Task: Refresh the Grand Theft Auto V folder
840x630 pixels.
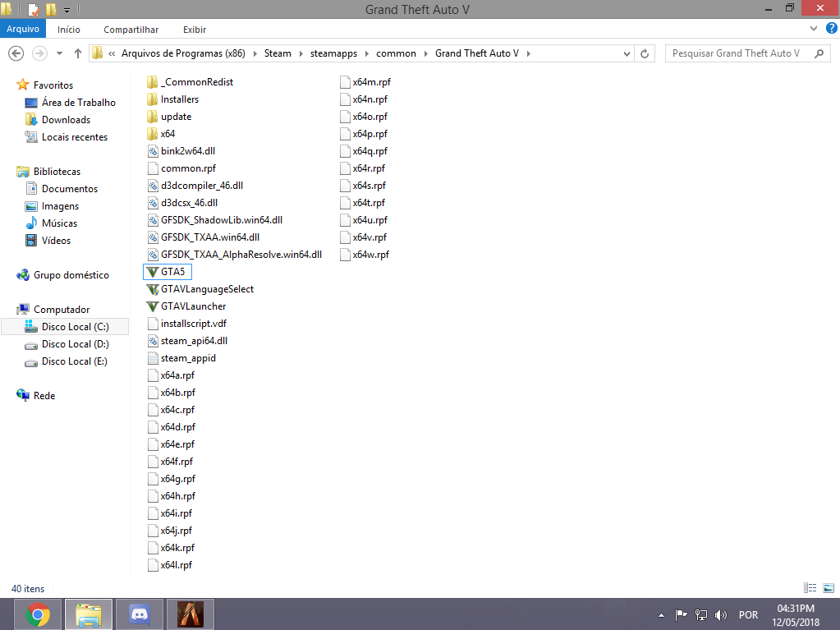Action: (x=645, y=53)
